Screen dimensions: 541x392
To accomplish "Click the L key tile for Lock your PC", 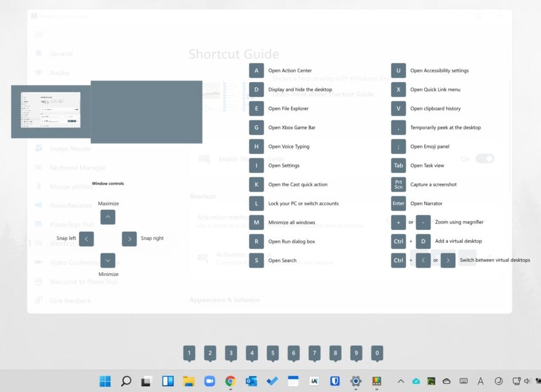I will (256, 203).
